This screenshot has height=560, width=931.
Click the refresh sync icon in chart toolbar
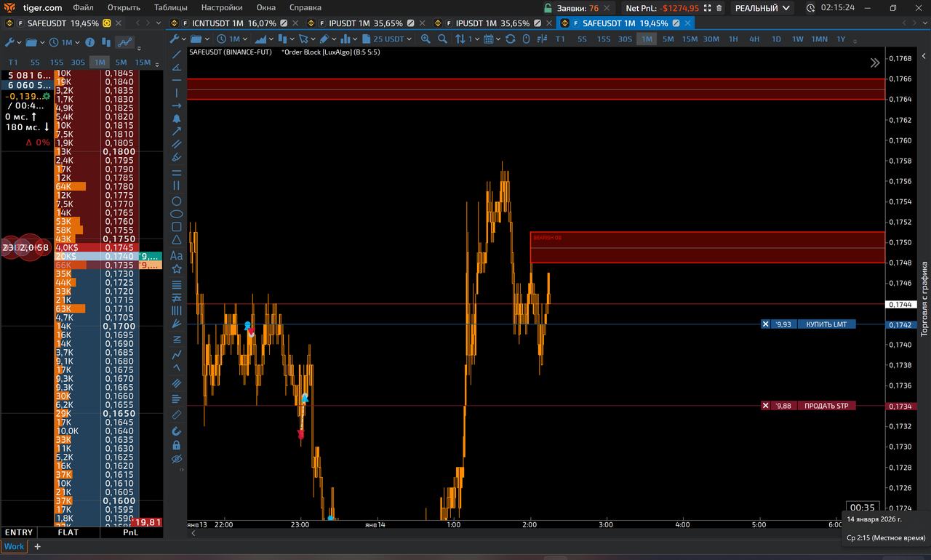point(510,39)
